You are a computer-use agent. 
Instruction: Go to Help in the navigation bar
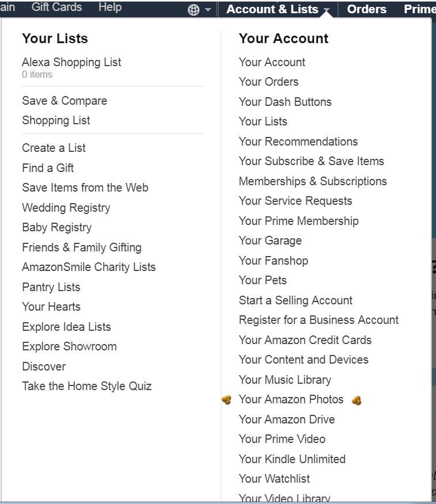109,7
